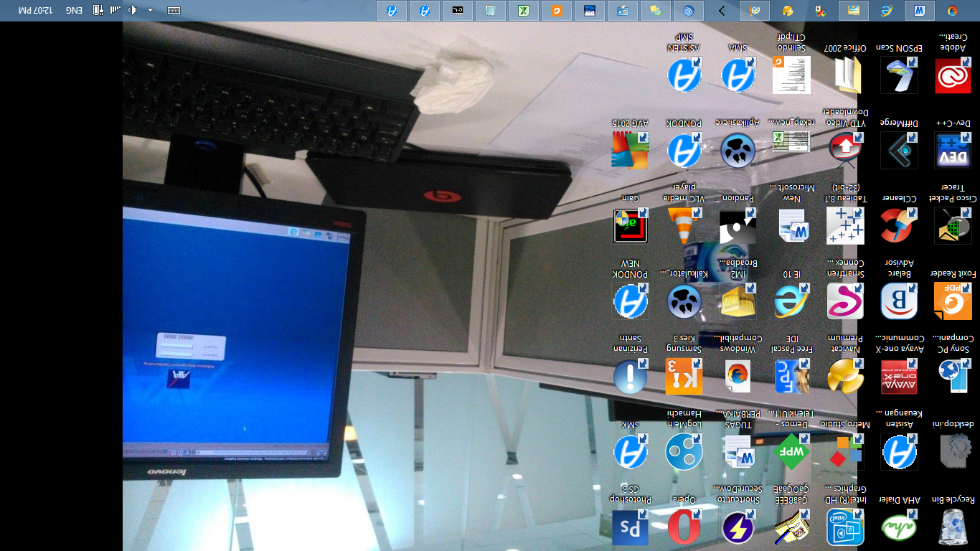Open Demos - Telerik UI shortcut
980x551 pixels.
click(791, 451)
